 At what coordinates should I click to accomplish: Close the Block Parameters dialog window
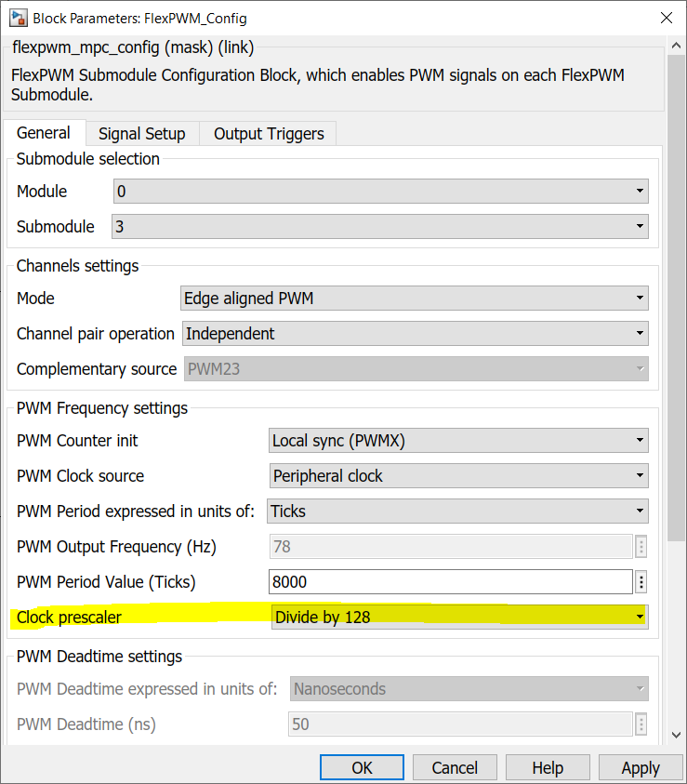pos(666,18)
